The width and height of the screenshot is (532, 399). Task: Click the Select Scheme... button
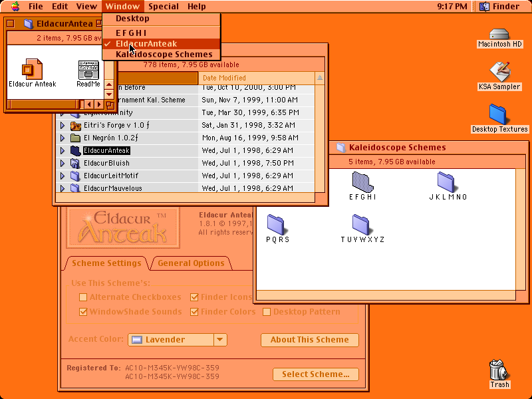click(316, 374)
